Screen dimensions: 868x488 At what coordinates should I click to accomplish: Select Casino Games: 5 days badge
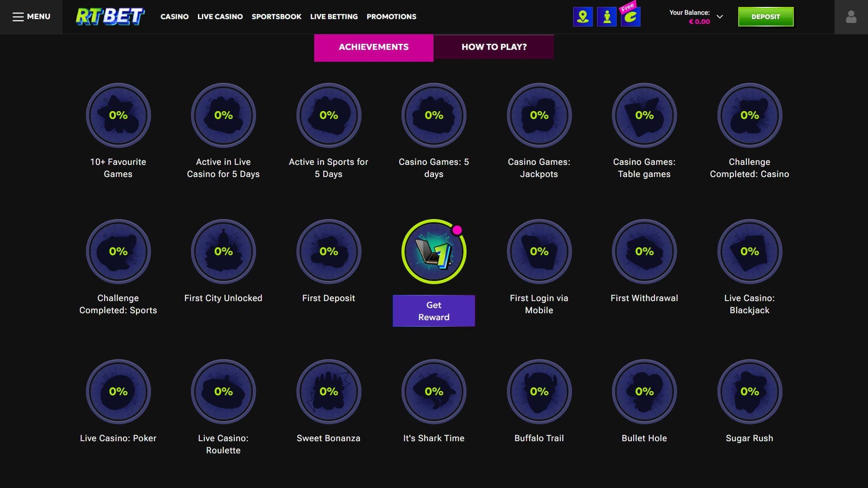click(x=434, y=115)
